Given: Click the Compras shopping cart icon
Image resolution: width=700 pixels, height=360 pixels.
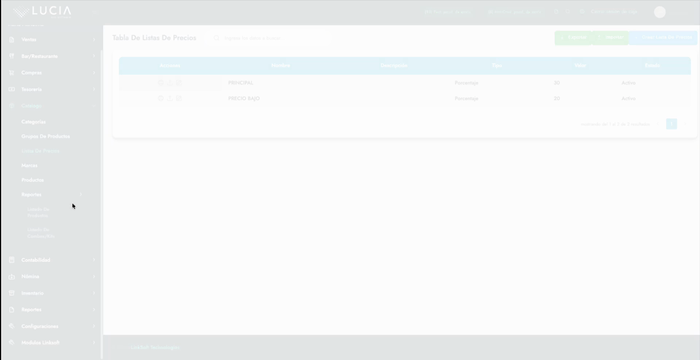Looking at the screenshot, I should [x=12, y=73].
